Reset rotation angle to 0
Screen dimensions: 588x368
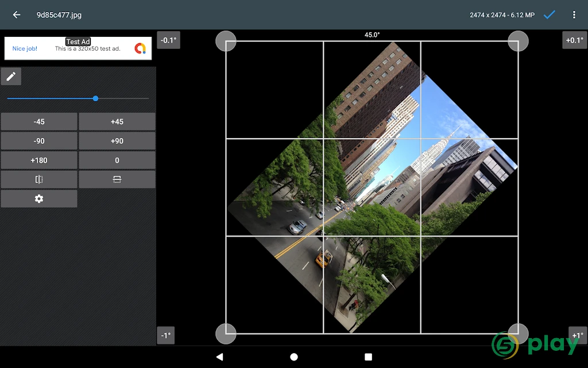(117, 160)
